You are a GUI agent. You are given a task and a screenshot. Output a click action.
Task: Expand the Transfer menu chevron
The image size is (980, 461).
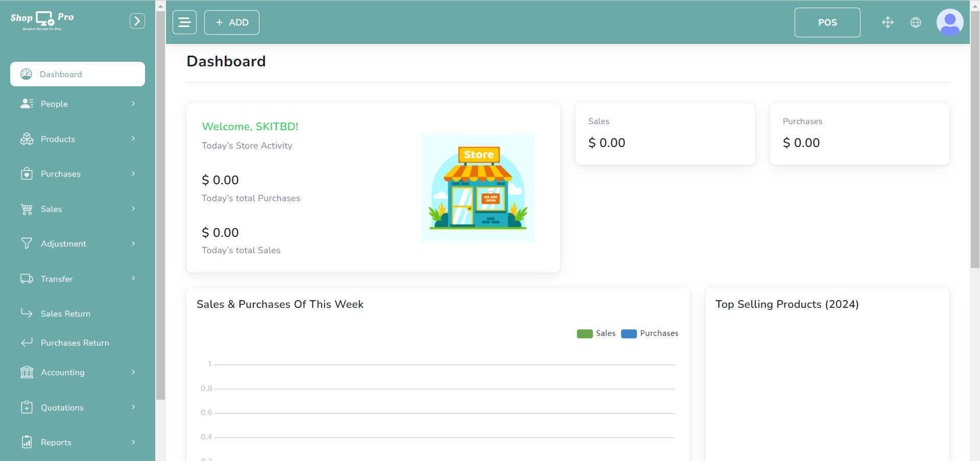(133, 278)
